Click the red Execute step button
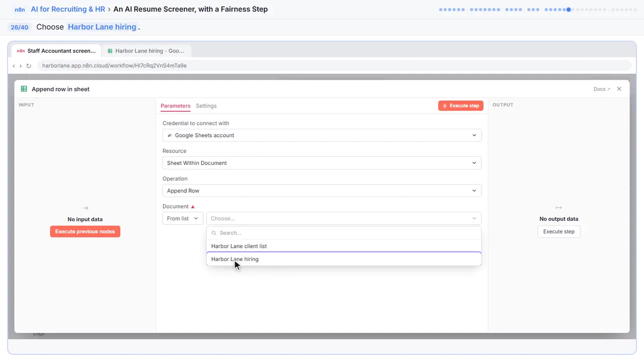The width and height of the screenshot is (644, 362). click(461, 106)
